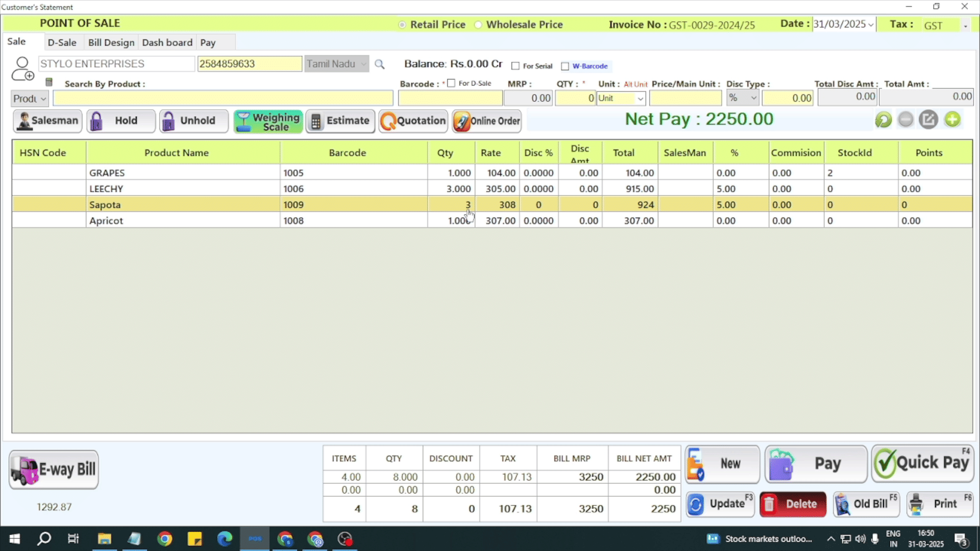Open the Date picker dropdown
Screen dimensions: 980x551
point(870,24)
